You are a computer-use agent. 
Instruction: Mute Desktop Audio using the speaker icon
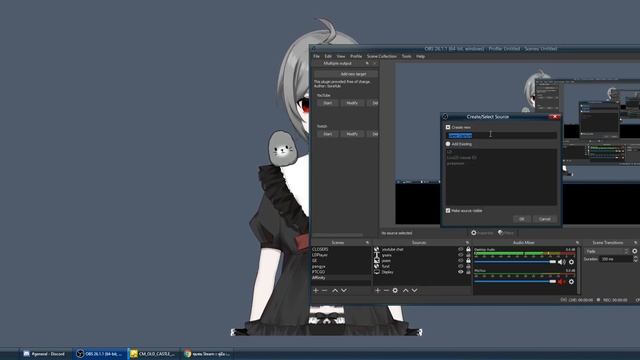click(561, 262)
